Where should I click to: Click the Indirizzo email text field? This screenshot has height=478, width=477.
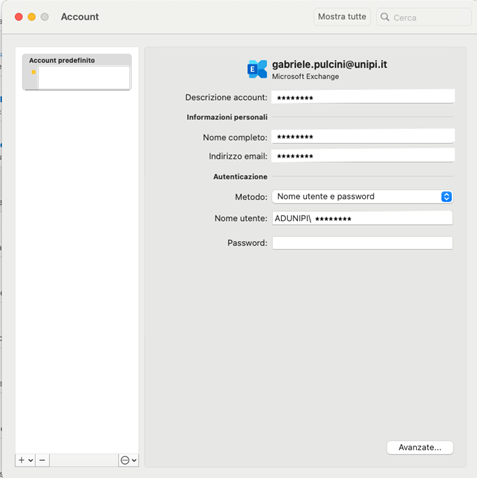tap(363, 156)
